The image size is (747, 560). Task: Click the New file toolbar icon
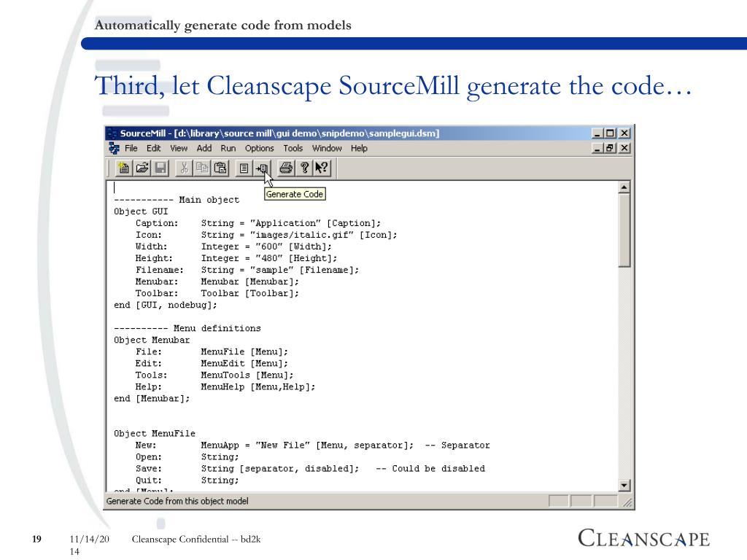tap(123, 168)
